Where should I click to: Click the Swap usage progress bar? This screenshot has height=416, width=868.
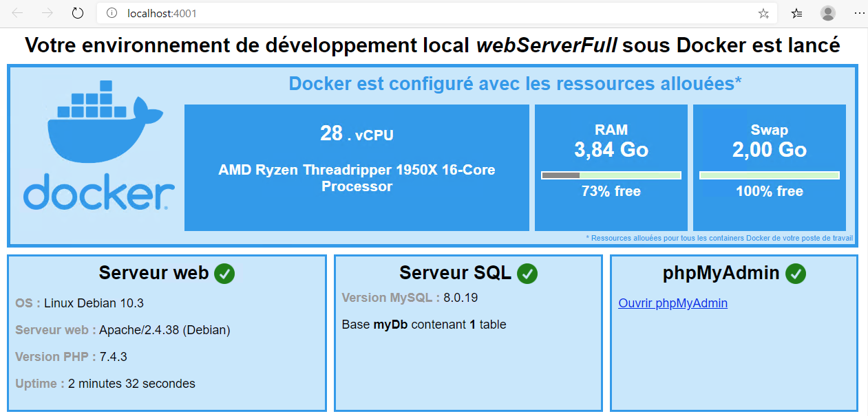click(x=770, y=175)
